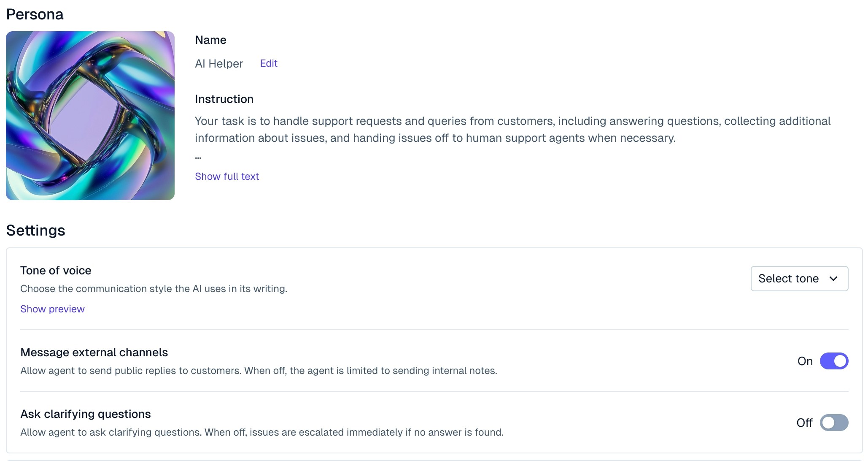Show full instruction text
The image size is (868, 461).
pyautogui.click(x=227, y=176)
